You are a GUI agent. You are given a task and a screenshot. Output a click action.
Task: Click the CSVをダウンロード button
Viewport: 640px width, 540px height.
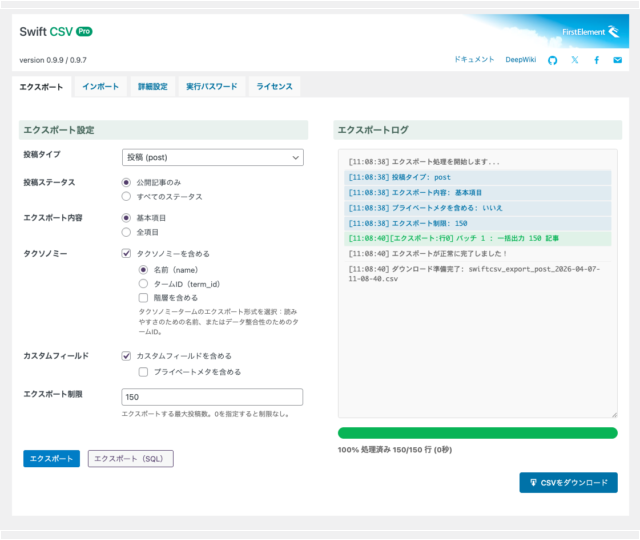point(568,483)
